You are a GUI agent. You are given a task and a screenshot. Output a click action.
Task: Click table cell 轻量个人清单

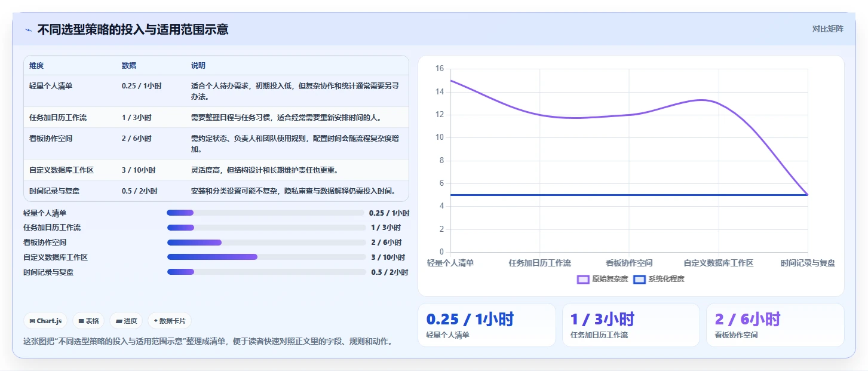tap(51, 85)
